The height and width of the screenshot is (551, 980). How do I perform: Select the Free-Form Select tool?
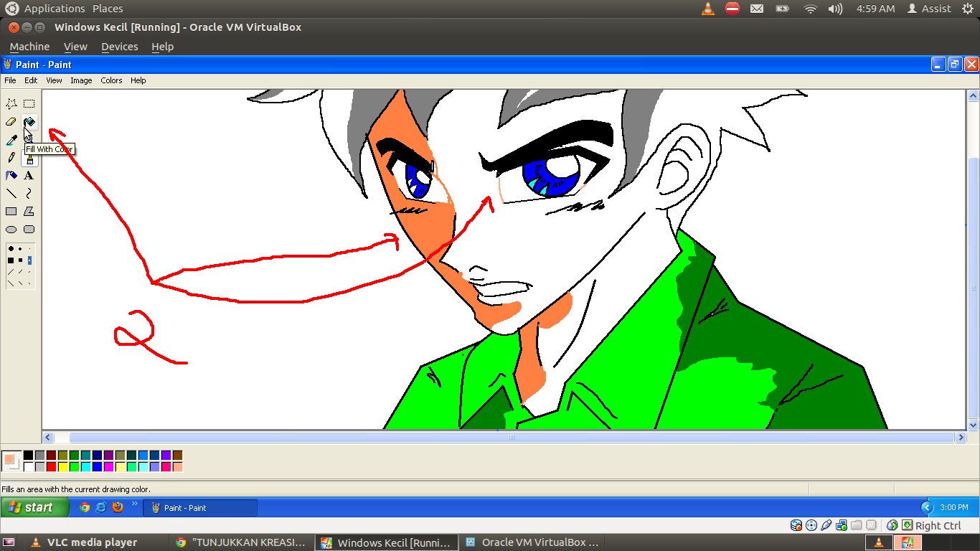click(11, 104)
